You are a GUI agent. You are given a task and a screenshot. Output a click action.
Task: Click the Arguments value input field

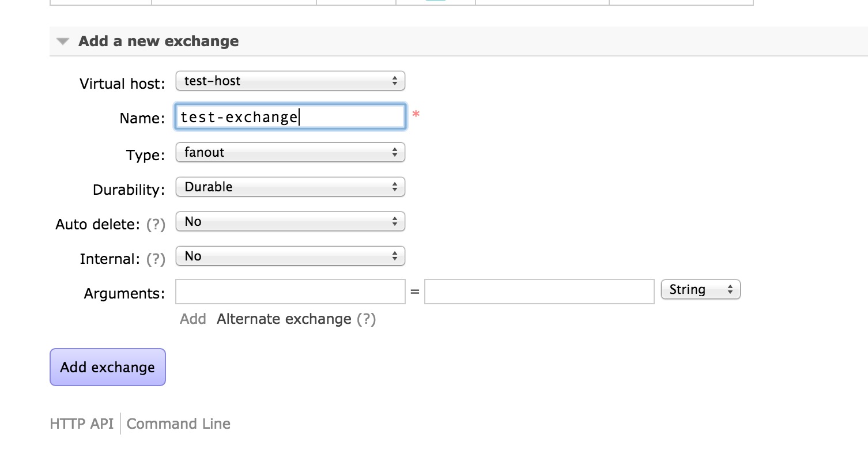tap(539, 292)
